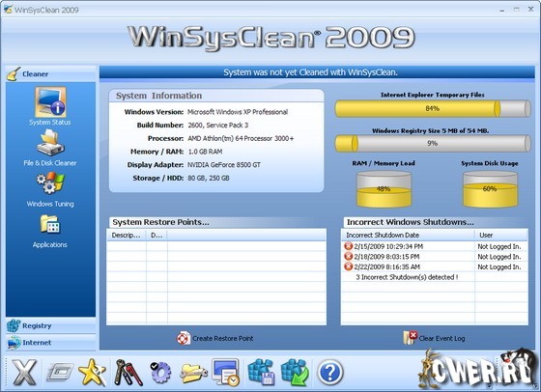The image size is (541, 392).
Task: Click the 'NVIDIA GeForce 8500 GT' value
Action: coord(224,165)
